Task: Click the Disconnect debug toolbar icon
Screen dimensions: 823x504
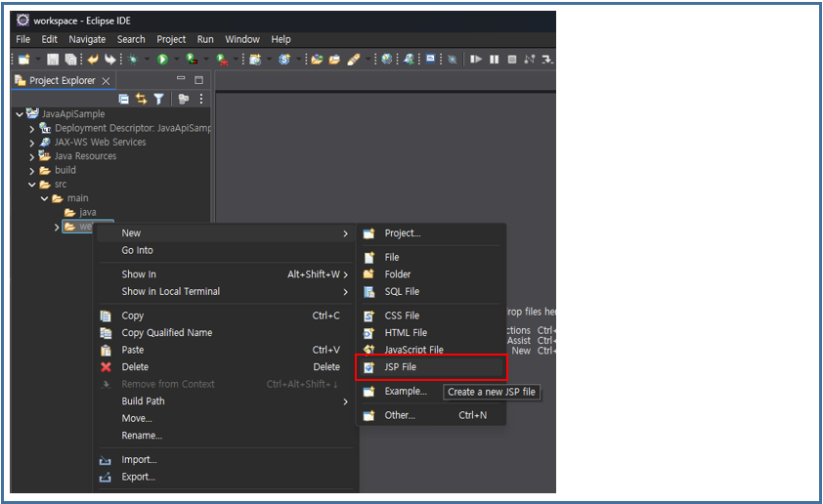Action: click(x=530, y=59)
